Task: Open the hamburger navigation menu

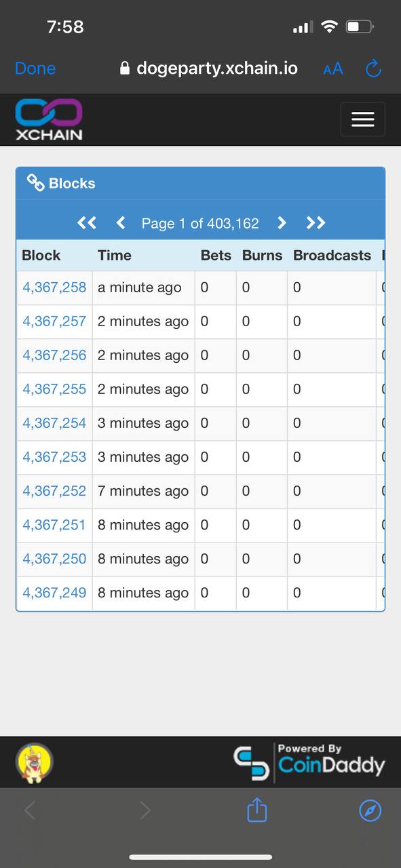Action: [x=362, y=119]
